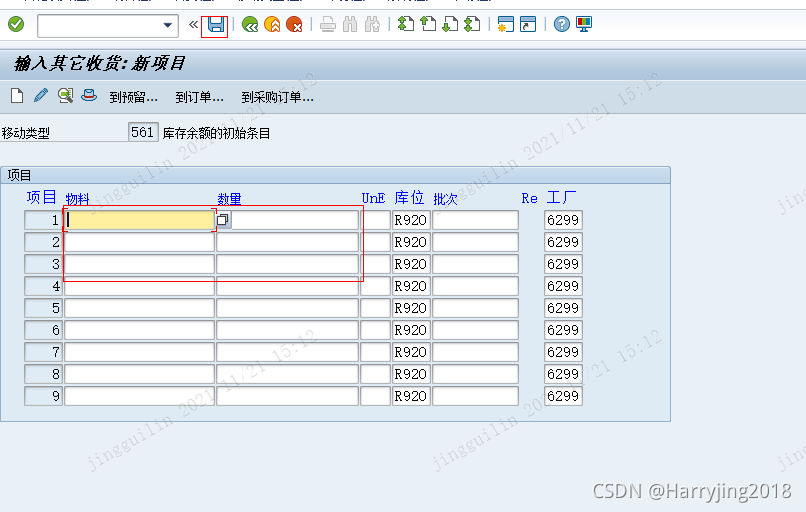Image resolution: width=806 pixels, height=512 pixels.
Task: Click the 库位 column header
Action: [409, 198]
